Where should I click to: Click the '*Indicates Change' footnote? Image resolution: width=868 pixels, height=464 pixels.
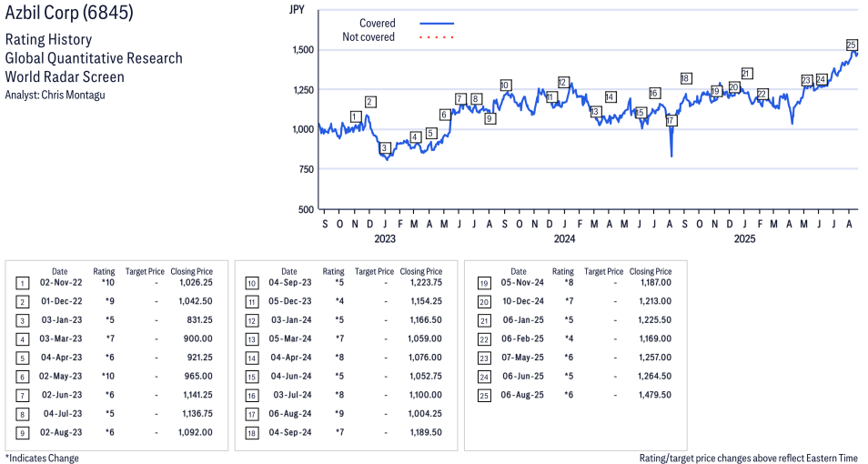[42, 459]
